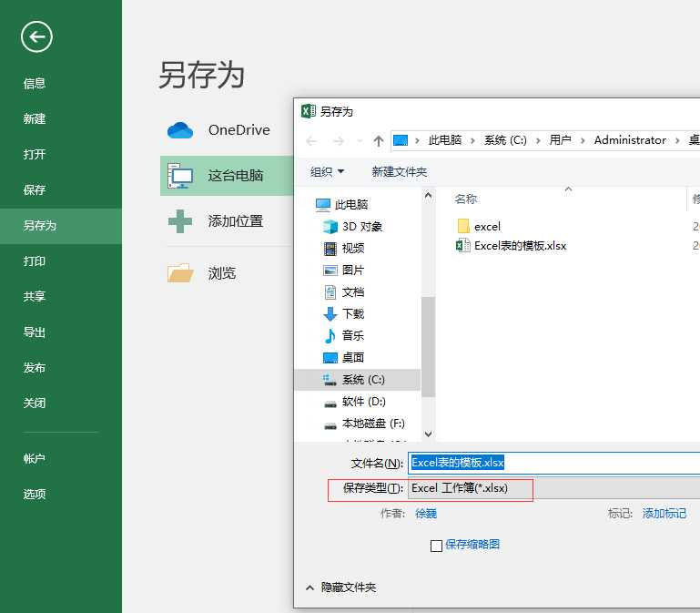The width and height of the screenshot is (700, 613).
Task: Open 信息 in backstage menu
Action: [35, 84]
